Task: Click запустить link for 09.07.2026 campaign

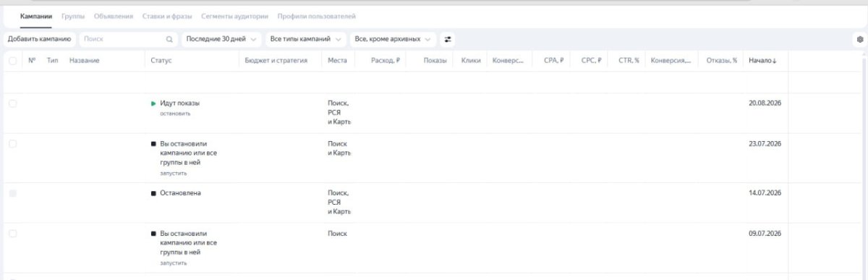Action: point(174,263)
